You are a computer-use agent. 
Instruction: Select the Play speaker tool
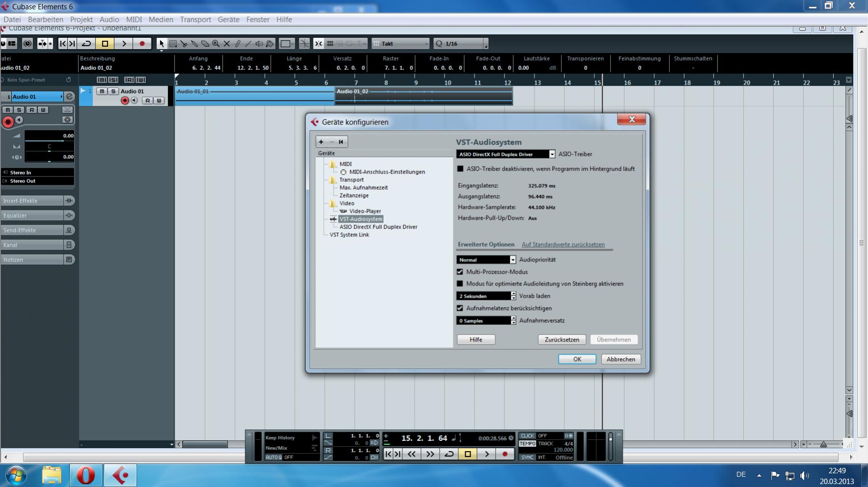(259, 44)
